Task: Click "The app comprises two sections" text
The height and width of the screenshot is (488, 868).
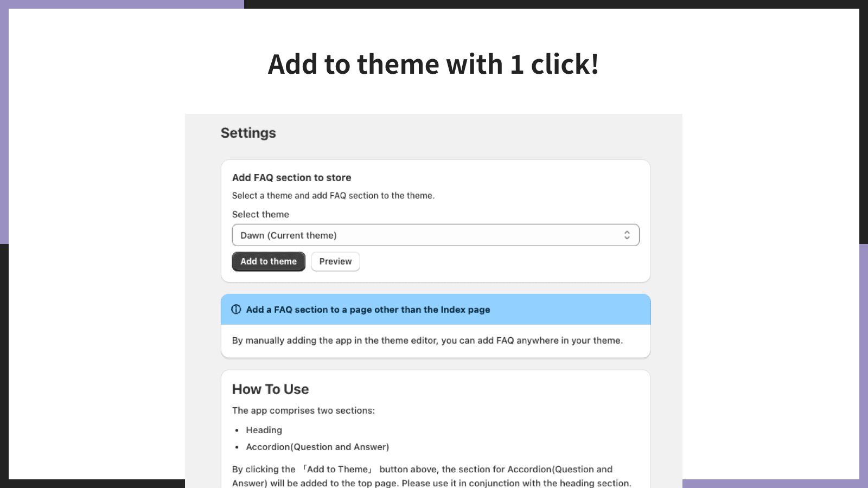Action: [303, 410]
